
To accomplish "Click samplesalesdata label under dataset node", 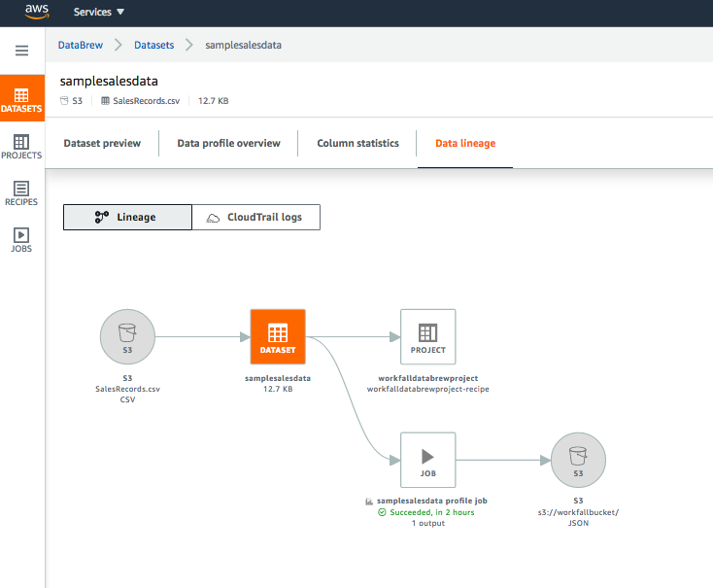I will pyautogui.click(x=278, y=378).
